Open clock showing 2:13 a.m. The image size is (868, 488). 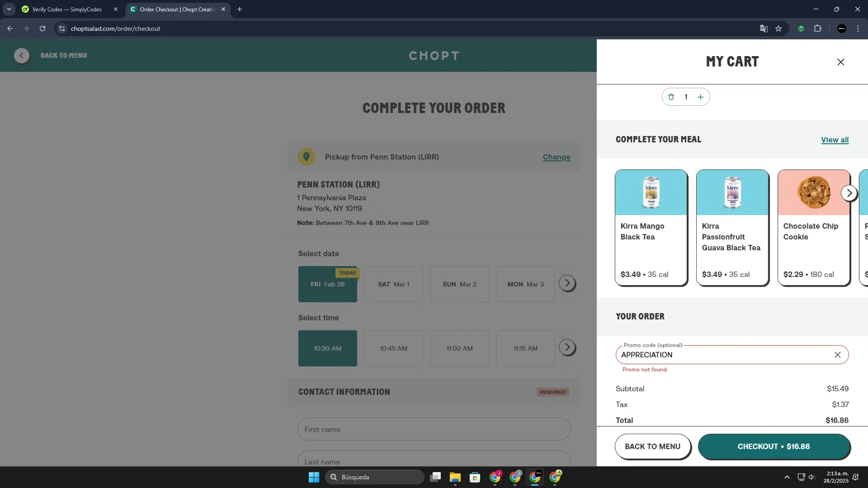pos(836,477)
